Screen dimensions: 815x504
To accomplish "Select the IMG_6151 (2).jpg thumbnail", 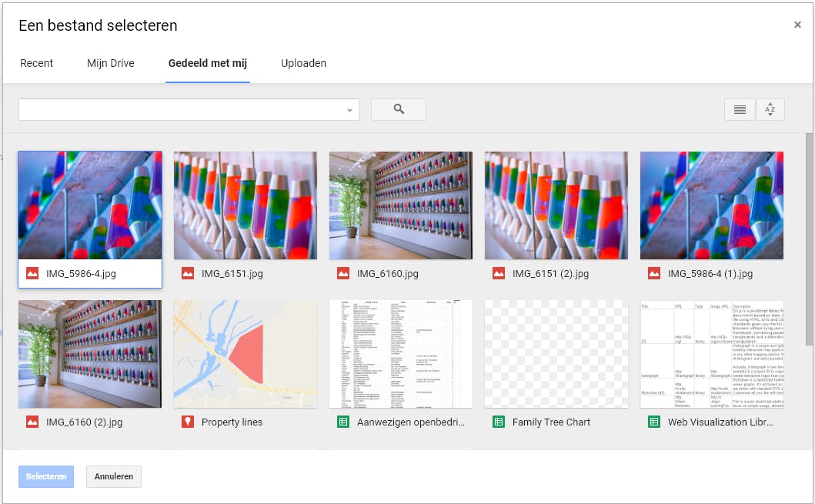I will tap(556, 205).
